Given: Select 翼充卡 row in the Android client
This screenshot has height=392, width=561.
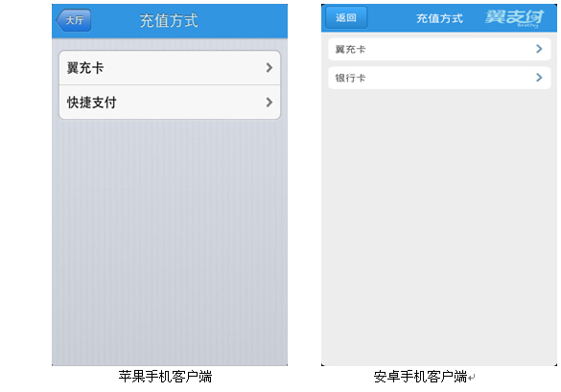Looking at the screenshot, I should tap(439, 49).
